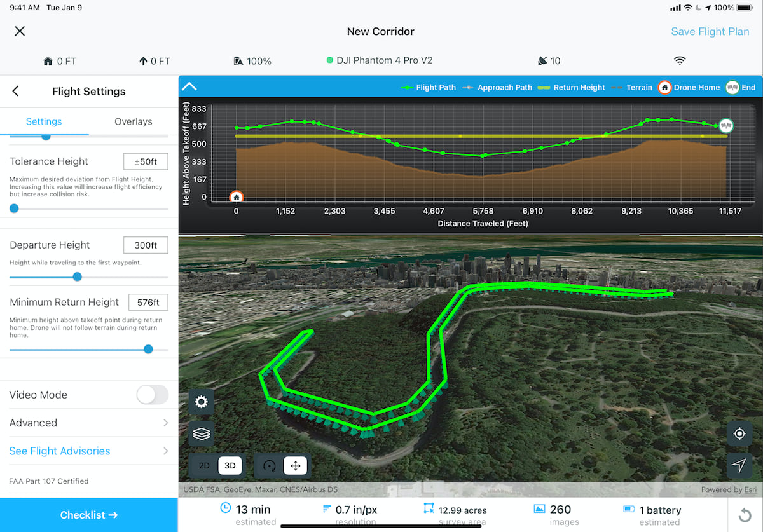Viewport: 763px width, 532px height.
Task: Click the drone navigation arrow icon
Action: [x=739, y=466]
